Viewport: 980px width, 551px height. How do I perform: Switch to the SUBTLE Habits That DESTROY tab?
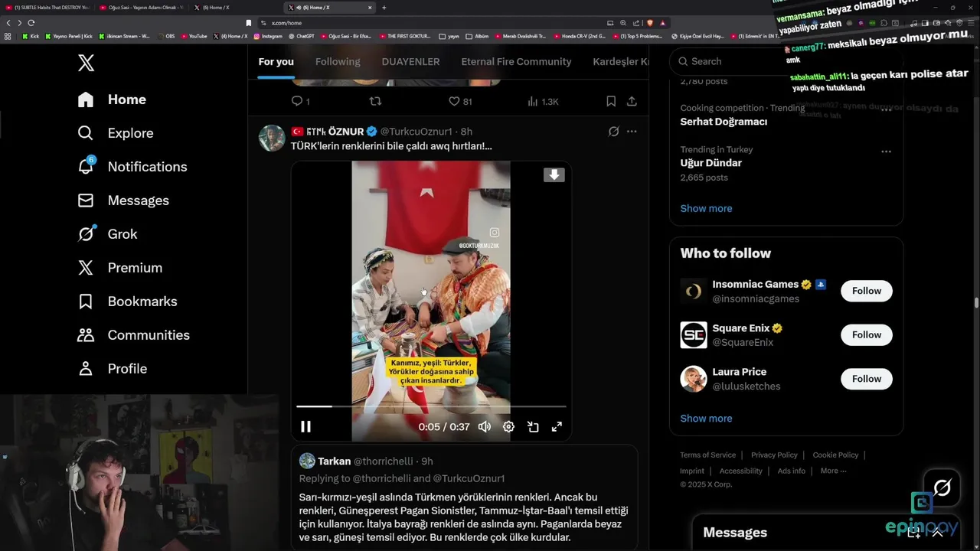pyautogui.click(x=47, y=8)
